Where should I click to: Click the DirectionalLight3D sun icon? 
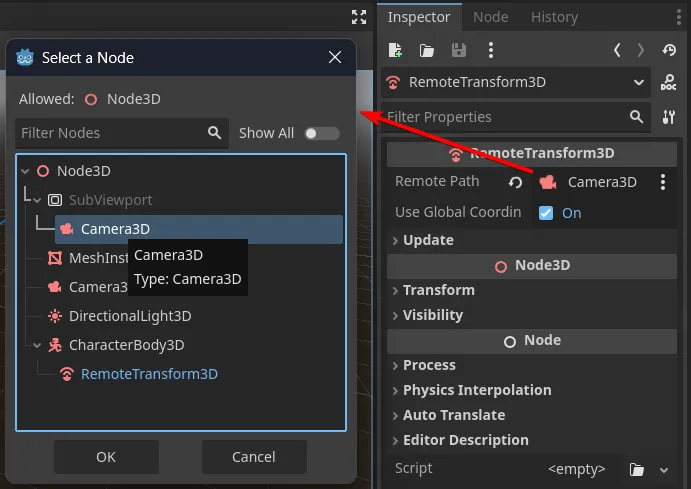[55, 316]
